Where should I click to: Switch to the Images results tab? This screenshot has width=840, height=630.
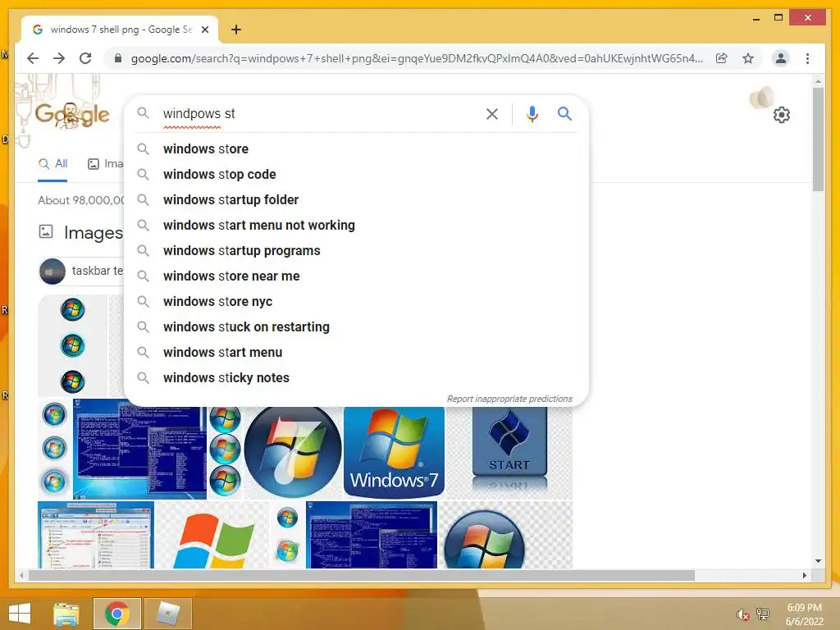click(106, 164)
